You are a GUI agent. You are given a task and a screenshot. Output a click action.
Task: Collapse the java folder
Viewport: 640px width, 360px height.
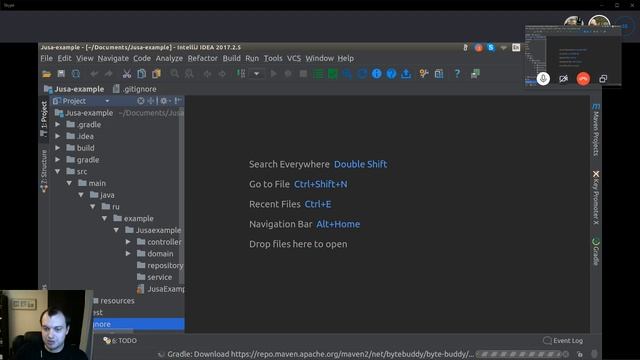pos(81,195)
